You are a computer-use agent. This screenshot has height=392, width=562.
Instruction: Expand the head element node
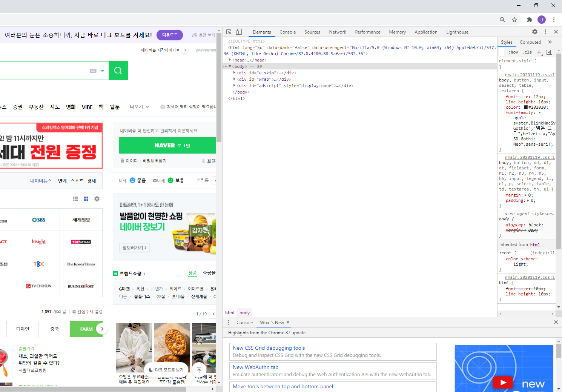coord(230,60)
